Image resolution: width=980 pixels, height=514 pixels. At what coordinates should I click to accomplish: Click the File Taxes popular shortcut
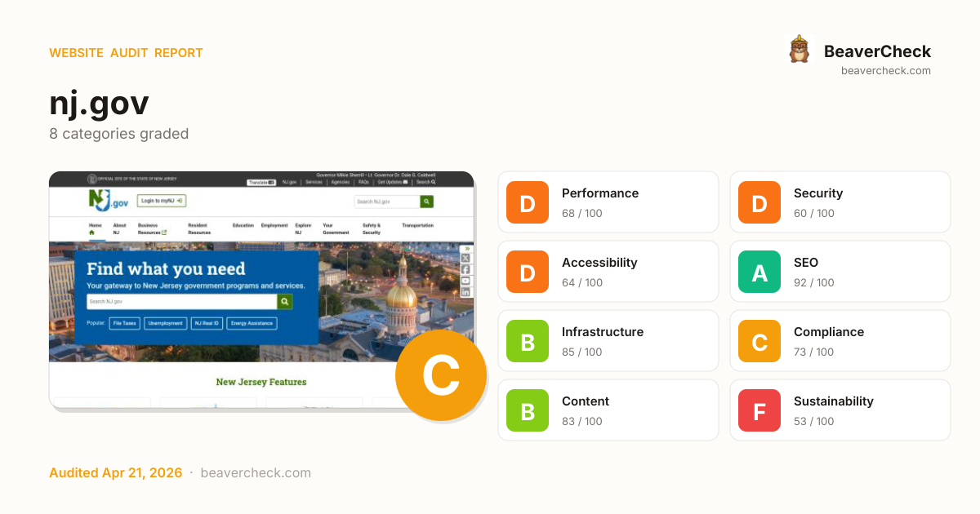[x=124, y=323]
